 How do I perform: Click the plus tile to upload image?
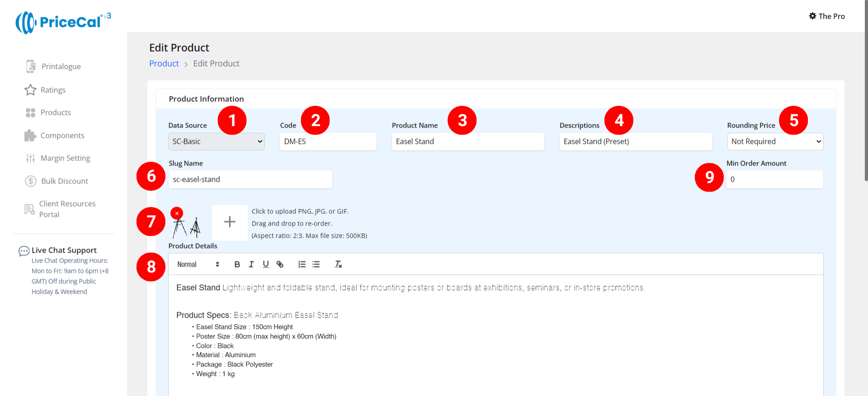click(x=230, y=222)
